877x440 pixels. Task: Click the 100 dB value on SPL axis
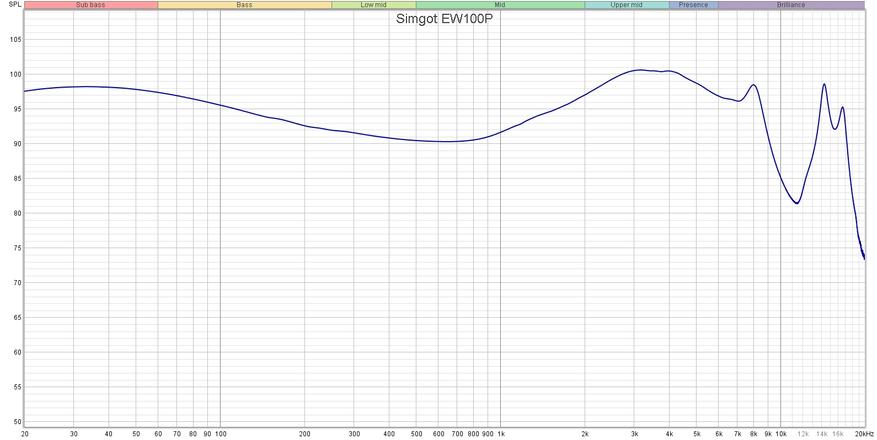point(15,75)
